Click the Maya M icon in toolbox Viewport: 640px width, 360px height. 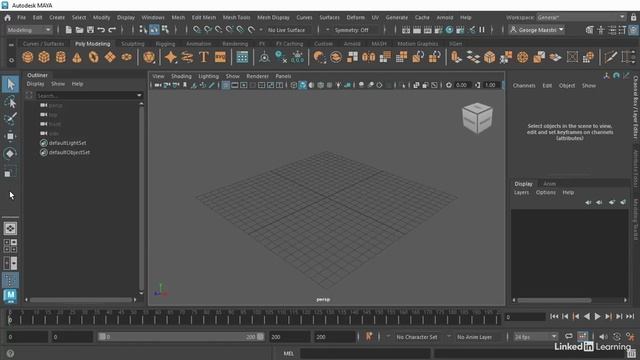click(x=11, y=296)
